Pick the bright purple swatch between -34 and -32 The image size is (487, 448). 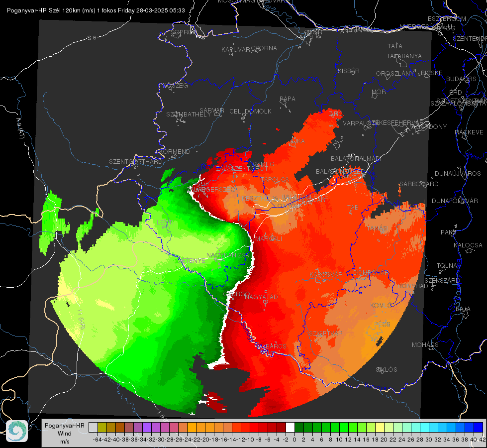coord(147,428)
